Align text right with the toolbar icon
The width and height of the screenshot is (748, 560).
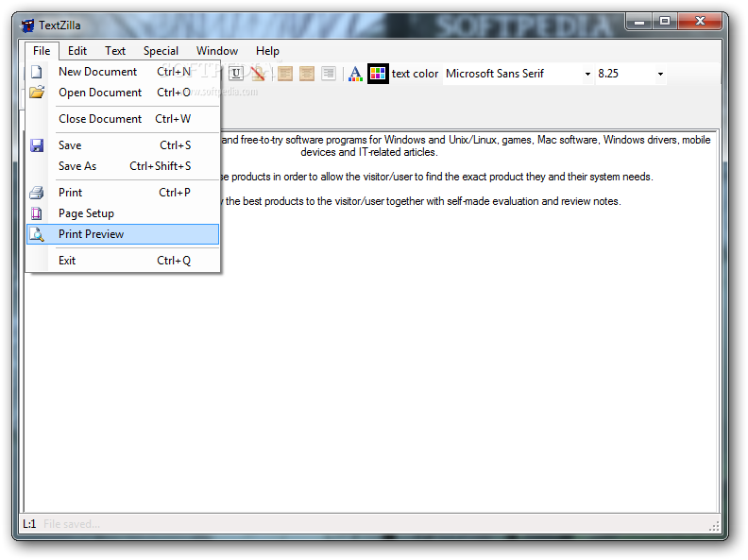point(329,74)
